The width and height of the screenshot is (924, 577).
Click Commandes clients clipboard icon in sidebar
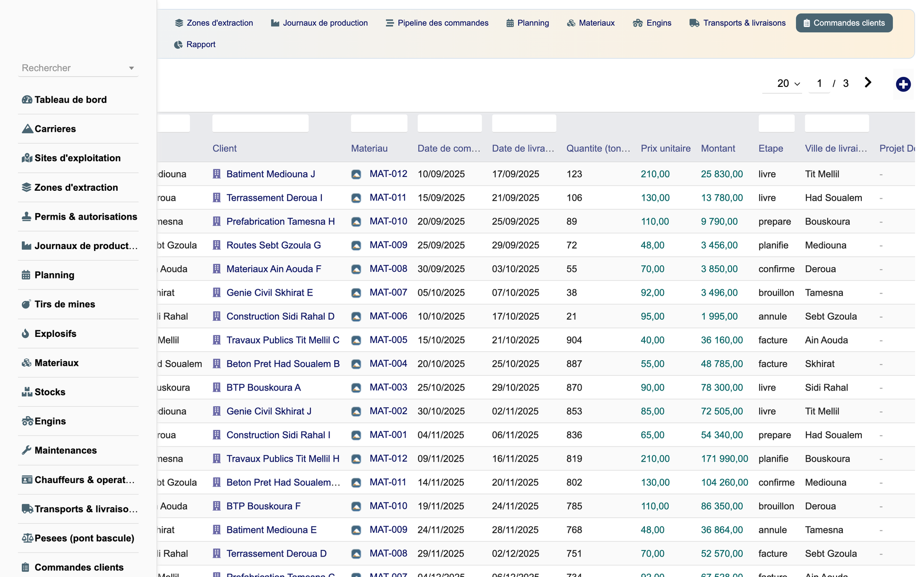(26, 568)
